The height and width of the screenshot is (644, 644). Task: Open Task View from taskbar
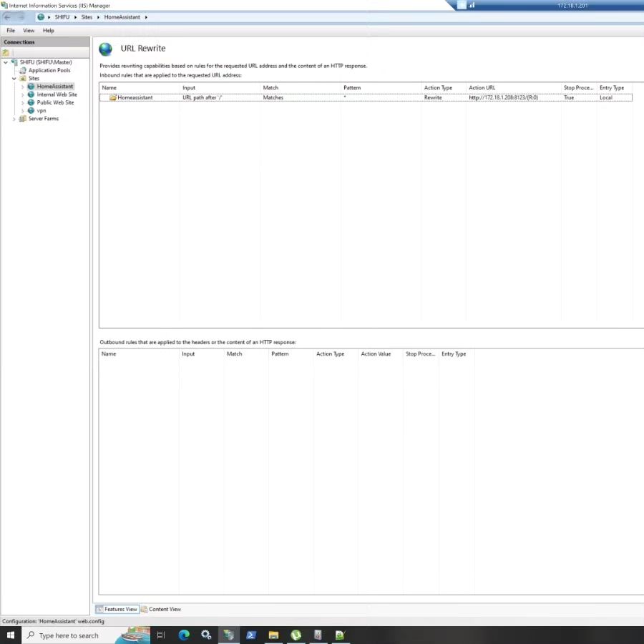(x=161, y=635)
